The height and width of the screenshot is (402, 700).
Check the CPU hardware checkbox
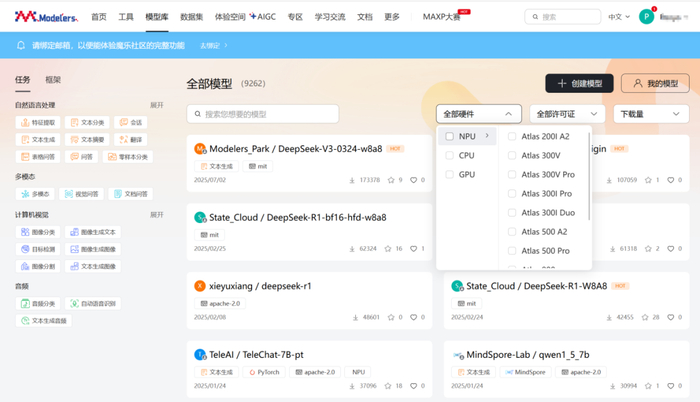tap(450, 155)
